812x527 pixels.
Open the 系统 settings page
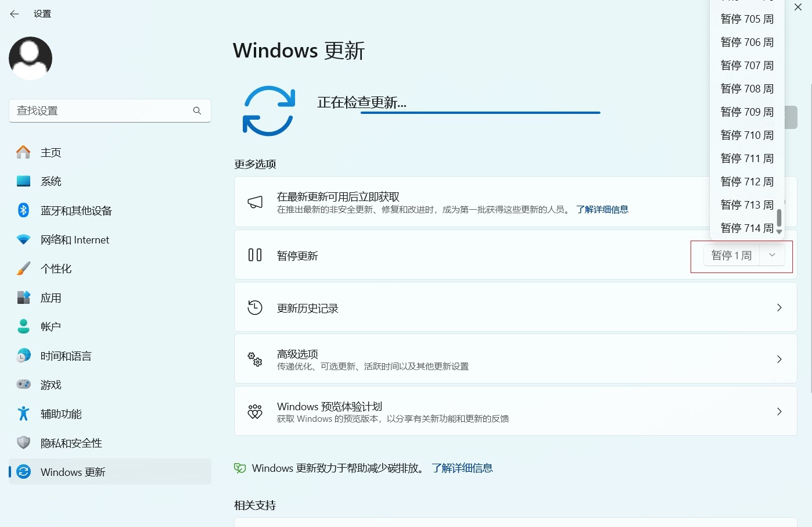coord(110,181)
